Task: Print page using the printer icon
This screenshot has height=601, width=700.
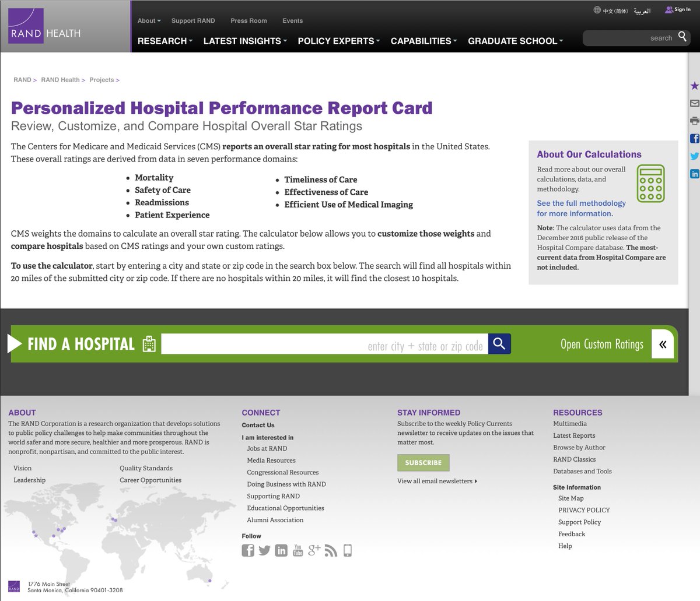Action: 694,121
